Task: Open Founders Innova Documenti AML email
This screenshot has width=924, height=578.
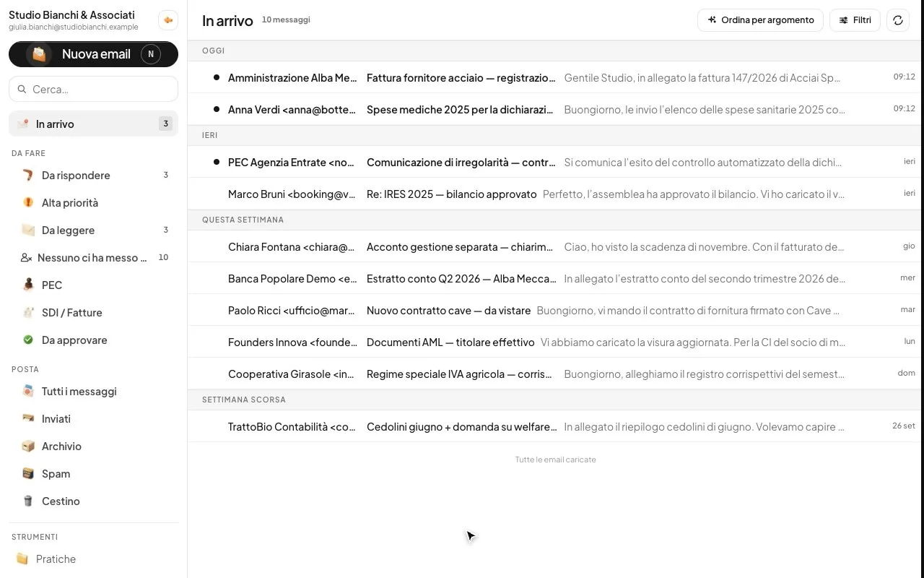Action: (555, 342)
